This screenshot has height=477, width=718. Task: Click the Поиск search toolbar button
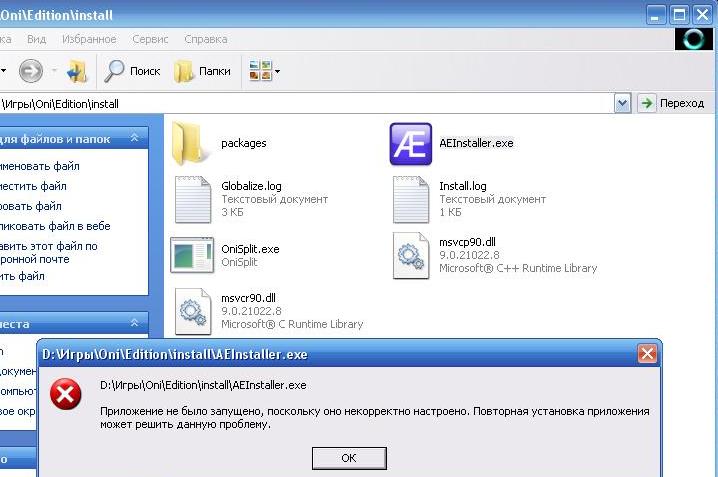132,72
